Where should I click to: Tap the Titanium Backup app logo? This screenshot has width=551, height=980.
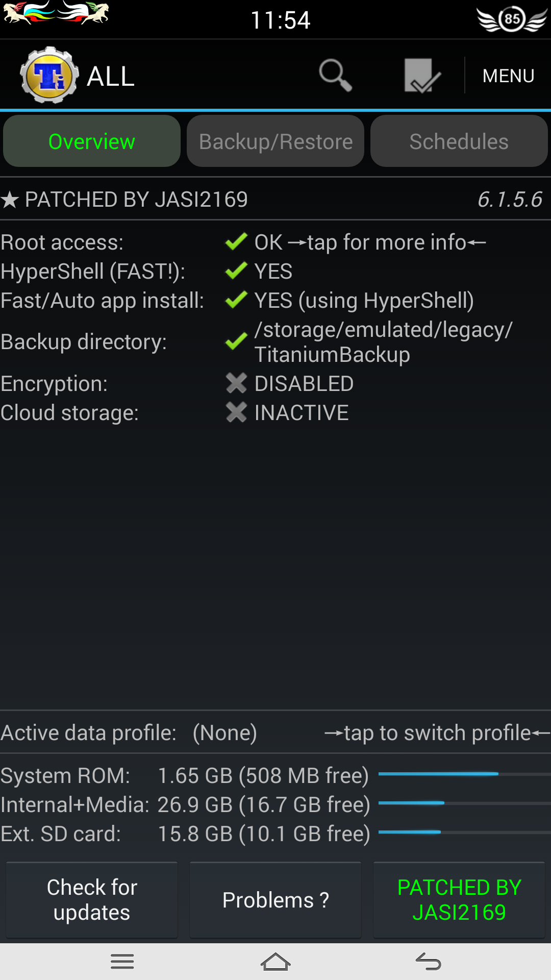click(49, 75)
